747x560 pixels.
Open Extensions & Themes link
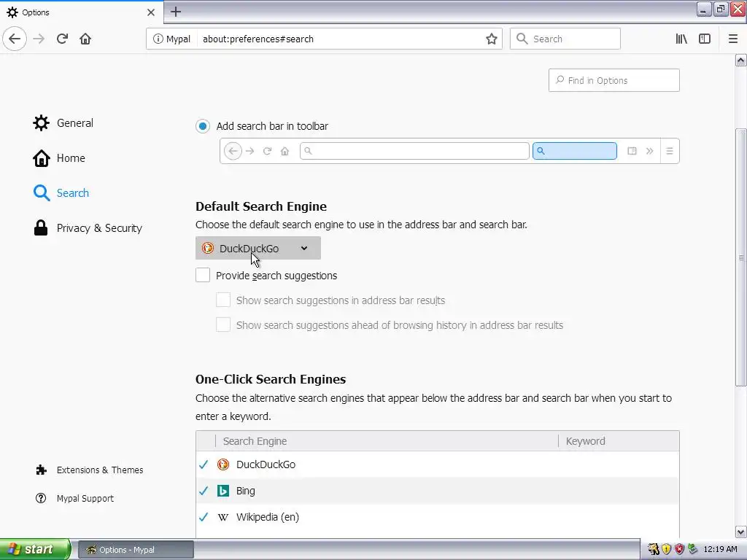pos(89,470)
